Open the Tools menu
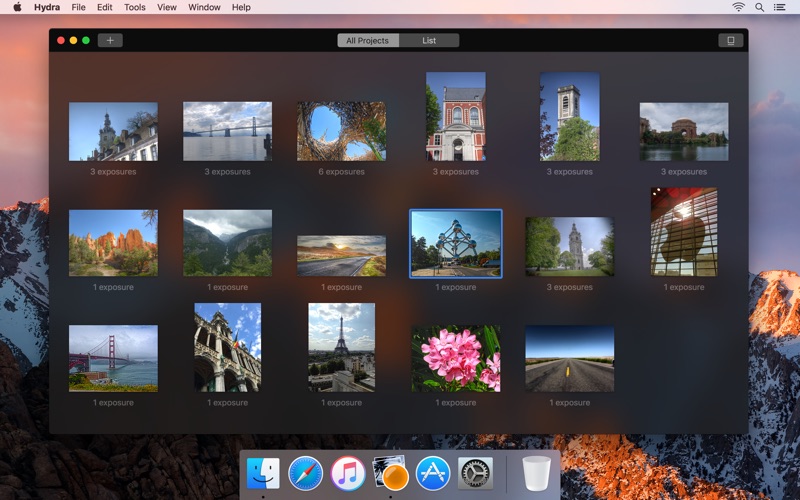The width and height of the screenshot is (800, 500). [134, 7]
